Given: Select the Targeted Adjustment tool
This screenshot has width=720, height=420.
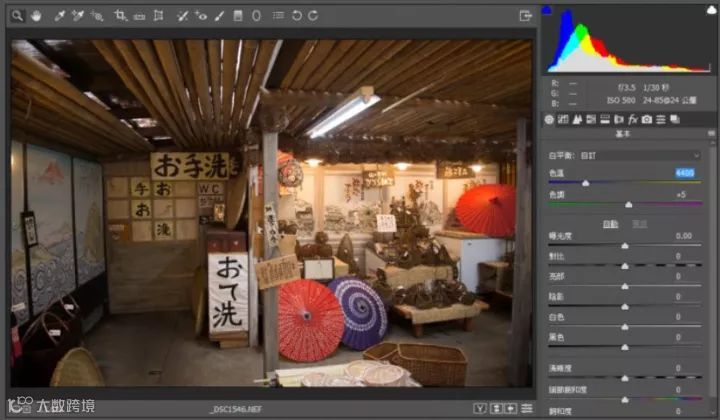Looking at the screenshot, I should [96, 16].
